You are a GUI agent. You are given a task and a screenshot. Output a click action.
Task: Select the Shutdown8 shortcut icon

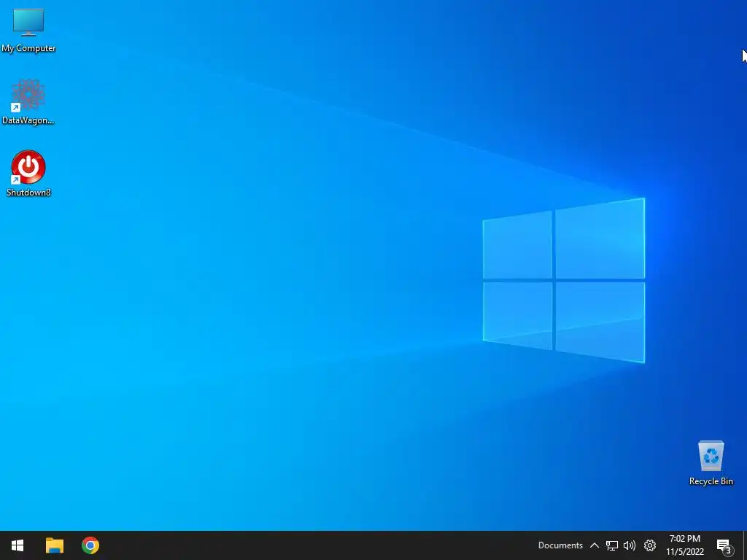pos(28,174)
